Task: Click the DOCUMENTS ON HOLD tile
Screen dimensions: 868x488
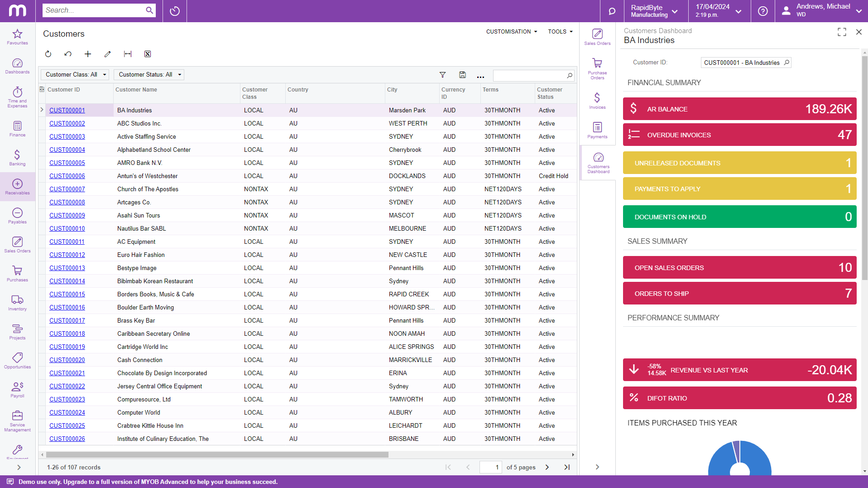Action: 739,217
